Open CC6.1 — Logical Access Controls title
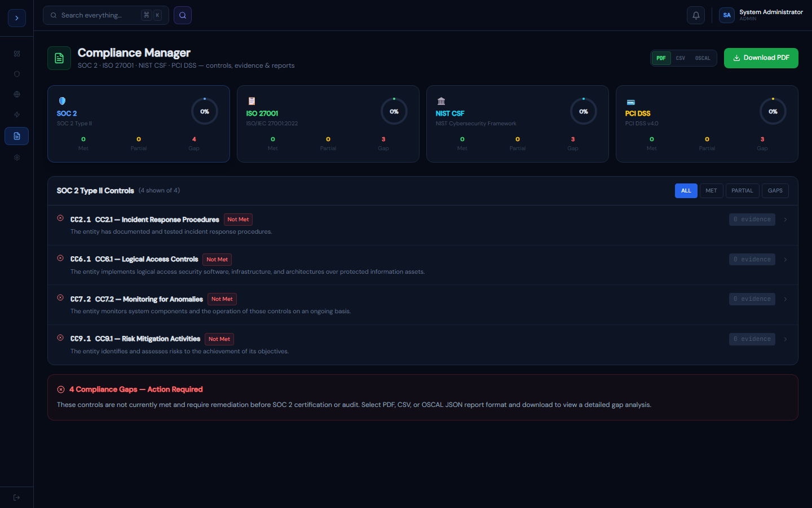The height and width of the screenshot is (508, 812). click(x=147, y=259)
